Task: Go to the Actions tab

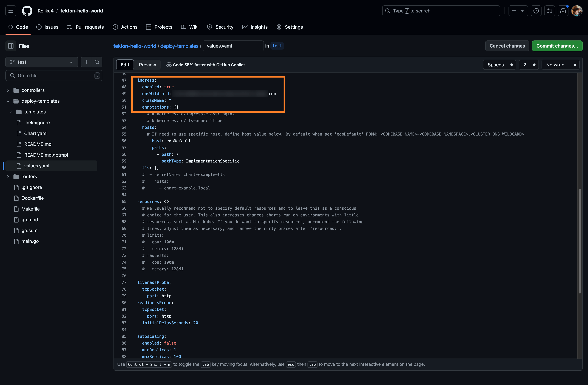Action: pos(125,27)
